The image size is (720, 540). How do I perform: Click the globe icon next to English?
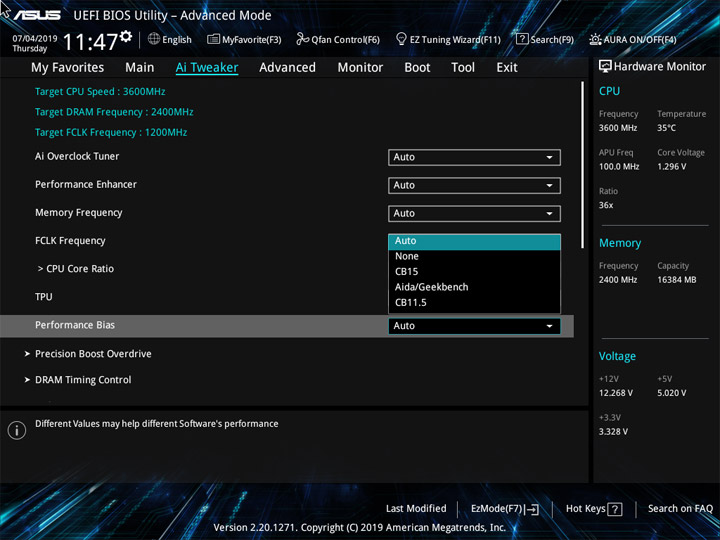click(x=154, y=39)
